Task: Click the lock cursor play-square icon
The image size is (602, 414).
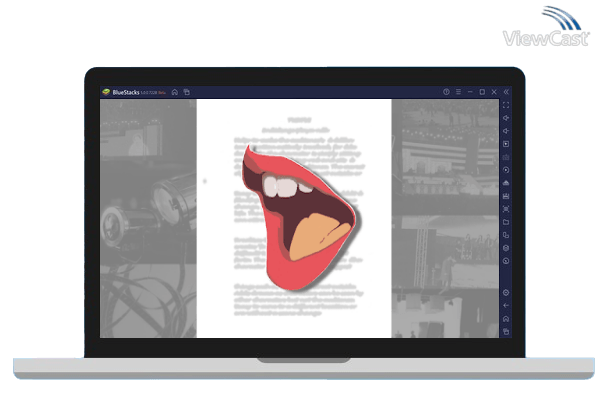Action: pos(506,144)
